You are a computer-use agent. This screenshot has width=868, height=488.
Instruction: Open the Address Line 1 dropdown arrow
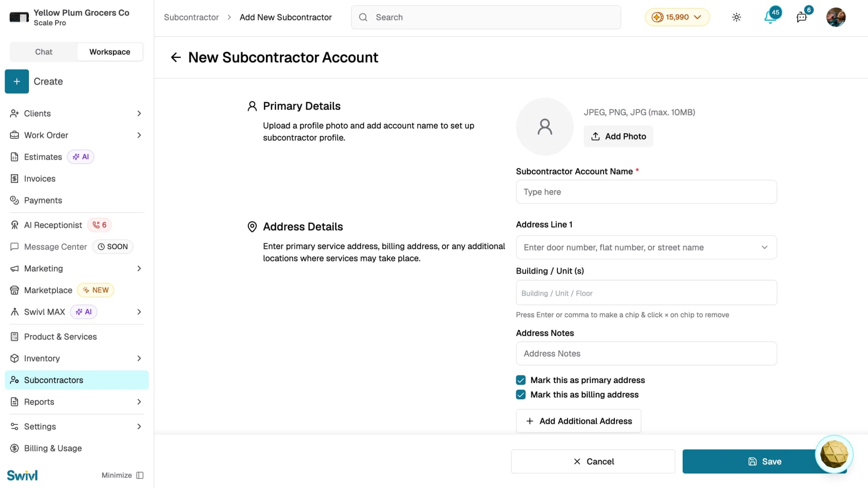[764, 247]
